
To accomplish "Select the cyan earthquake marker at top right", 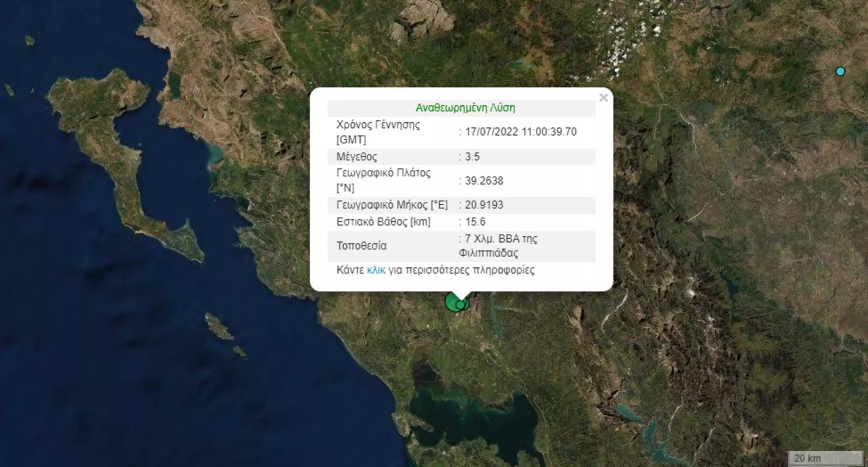I will (x=840, y=71).
